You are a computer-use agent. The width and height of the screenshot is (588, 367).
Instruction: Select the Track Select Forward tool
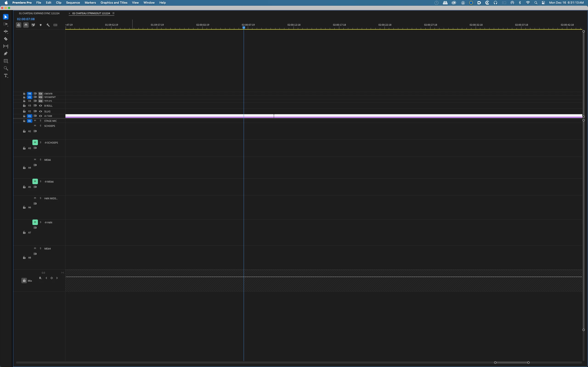tap(6, 24)
